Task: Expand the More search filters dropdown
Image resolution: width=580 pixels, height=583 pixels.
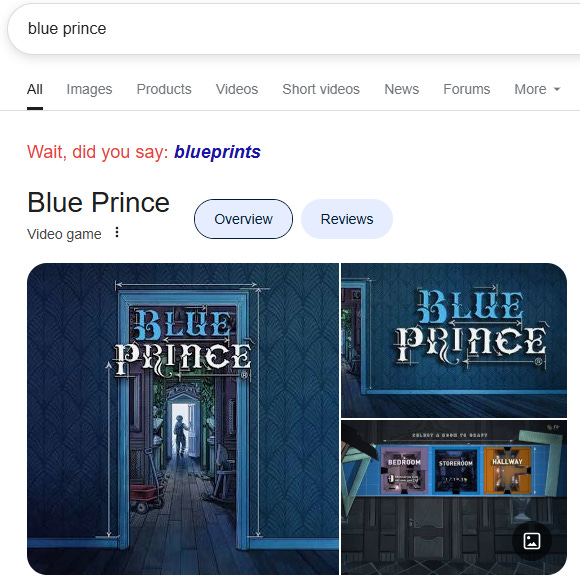Action: coord(537,89)
